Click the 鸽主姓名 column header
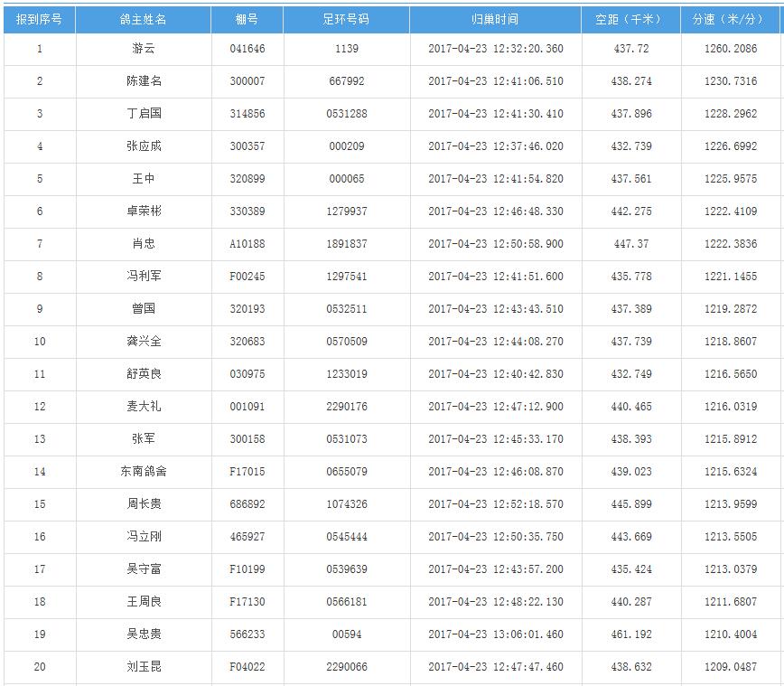 click(143, 19)
